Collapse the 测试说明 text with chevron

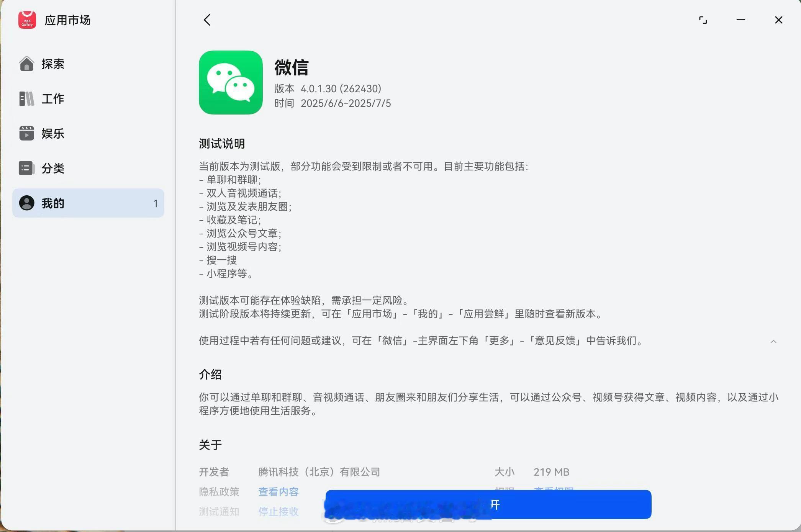click(773, 341)
